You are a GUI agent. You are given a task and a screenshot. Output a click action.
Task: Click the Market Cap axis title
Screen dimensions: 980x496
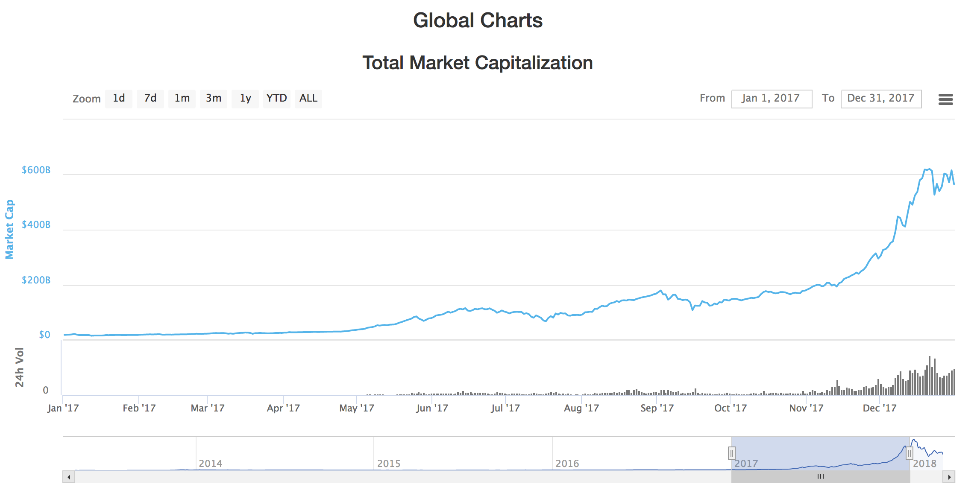[x=9, y=229]
